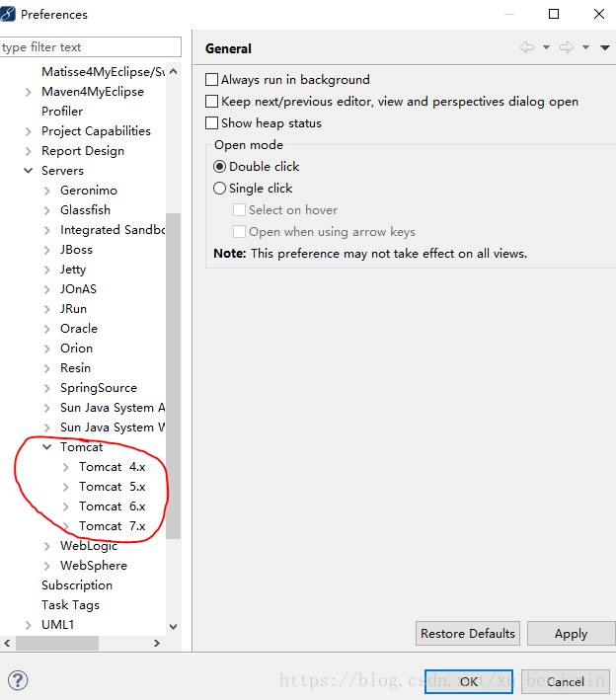The height and width of the screenshot is (700, 616).
Task: Confirm with the OK button
Action: point(469,681)
